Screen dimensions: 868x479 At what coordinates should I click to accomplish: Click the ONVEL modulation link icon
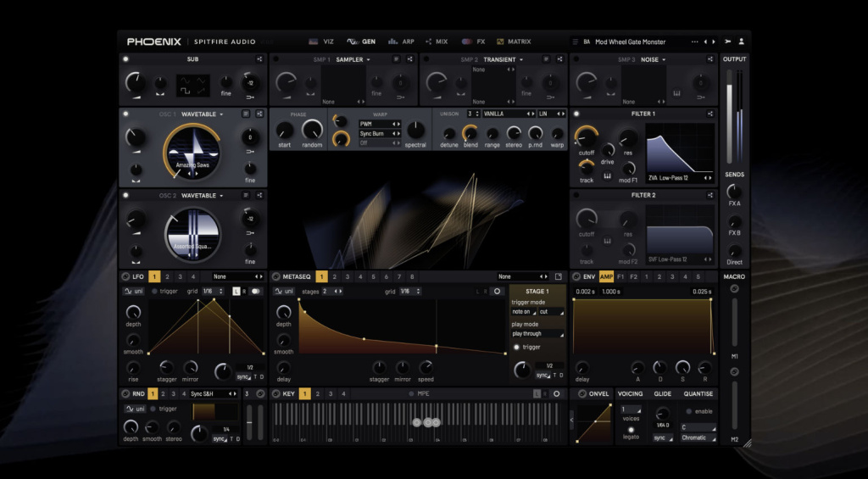581,393
